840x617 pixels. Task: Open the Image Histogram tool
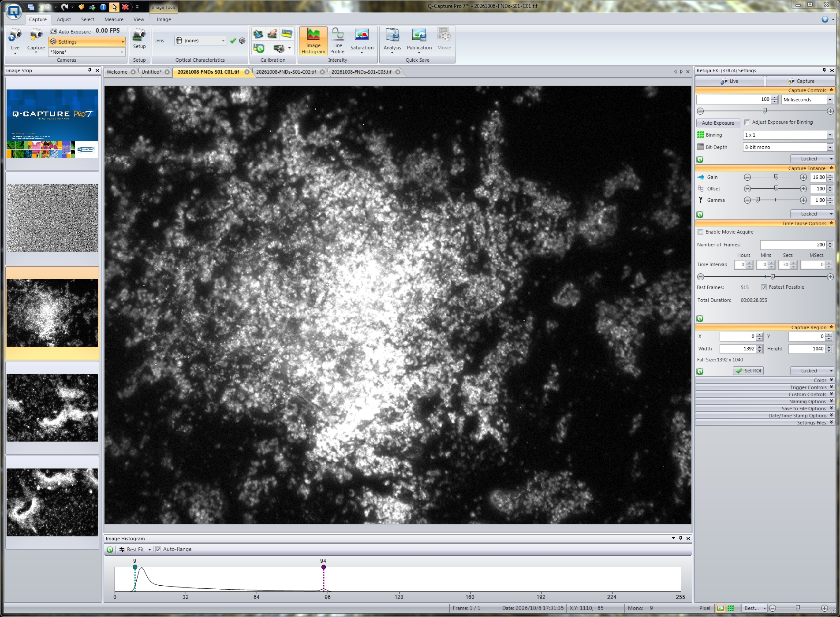pos(313,41)
